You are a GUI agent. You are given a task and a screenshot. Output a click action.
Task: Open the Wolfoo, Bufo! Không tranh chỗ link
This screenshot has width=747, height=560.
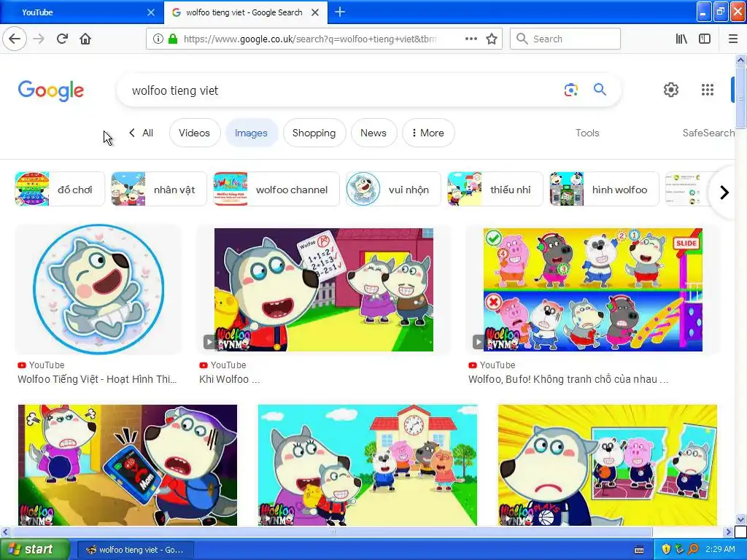568,379
